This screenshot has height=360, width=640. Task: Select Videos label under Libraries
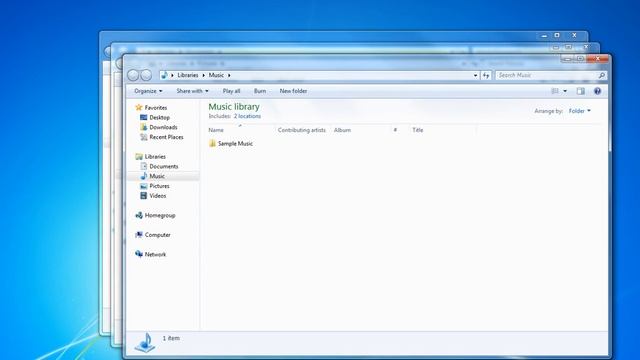(x=158, y=196)
